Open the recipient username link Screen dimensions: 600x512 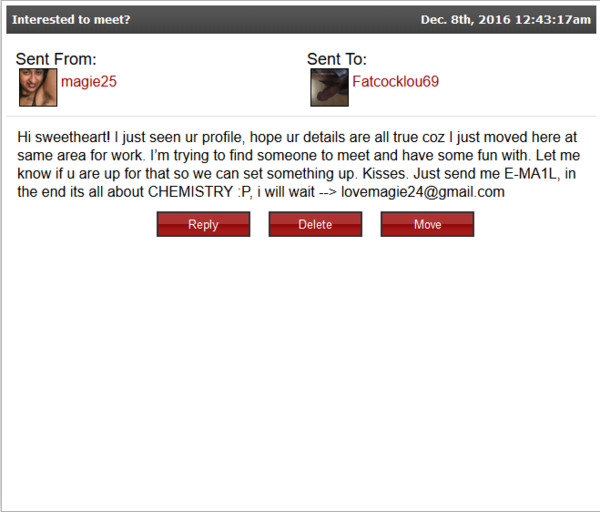[x=396, y=82]
